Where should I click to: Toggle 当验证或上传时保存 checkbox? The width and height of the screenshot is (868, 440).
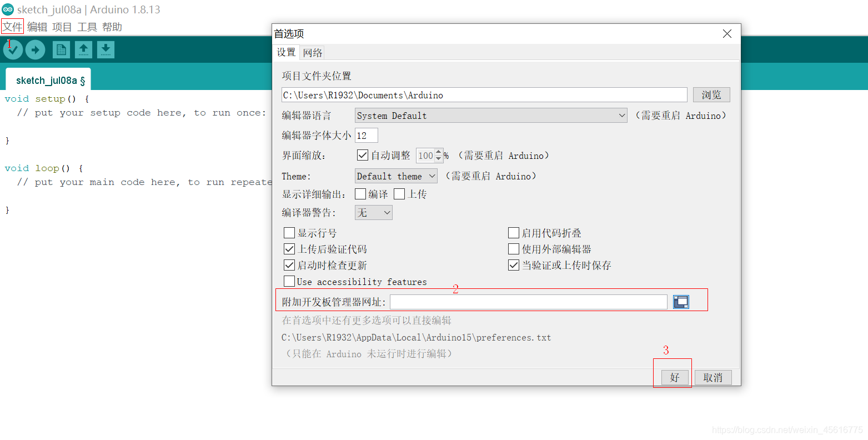tap(514, 265)
